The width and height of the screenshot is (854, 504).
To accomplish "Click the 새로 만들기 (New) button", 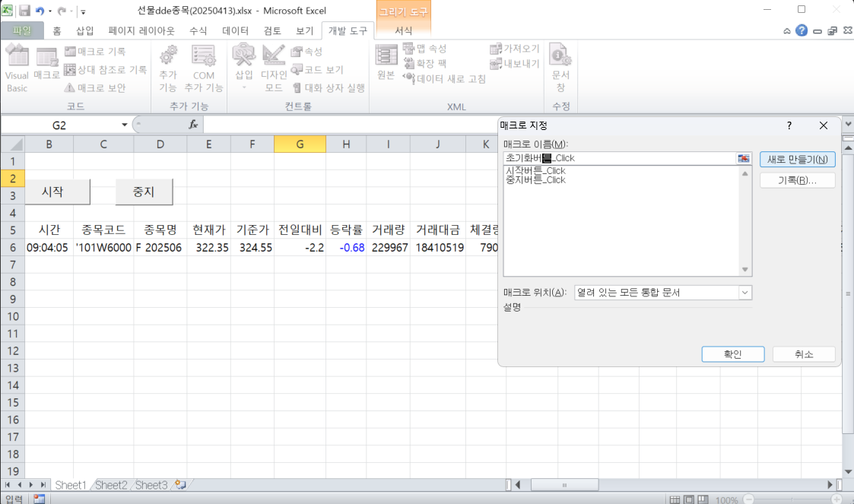I will pos(797,159).
